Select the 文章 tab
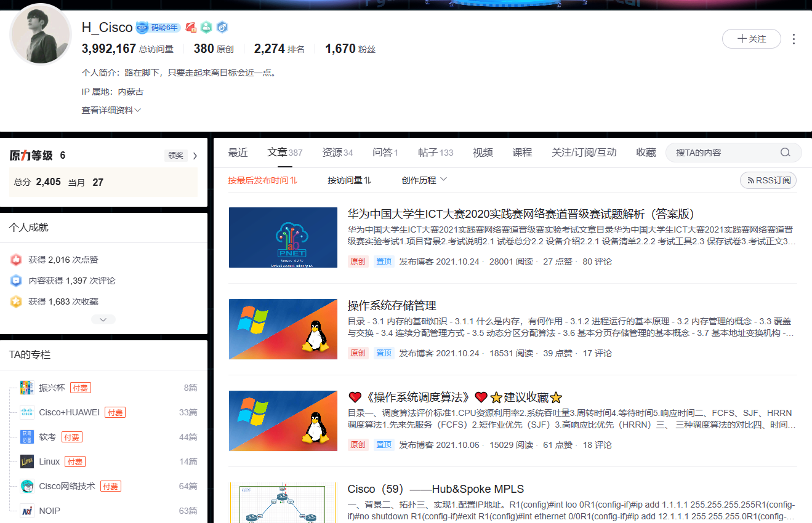 [285, 153]
